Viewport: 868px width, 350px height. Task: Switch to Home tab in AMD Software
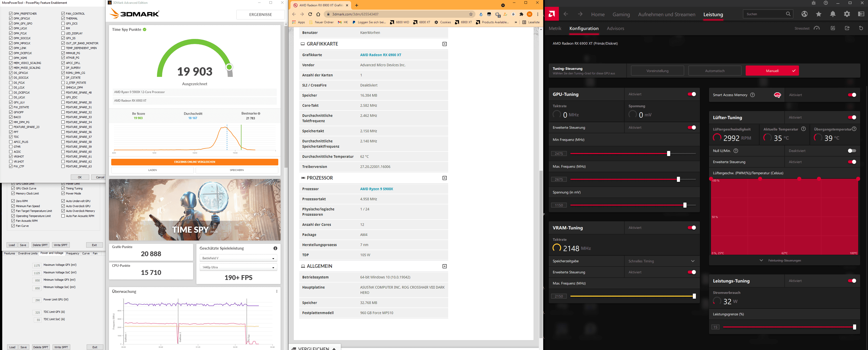598,14
